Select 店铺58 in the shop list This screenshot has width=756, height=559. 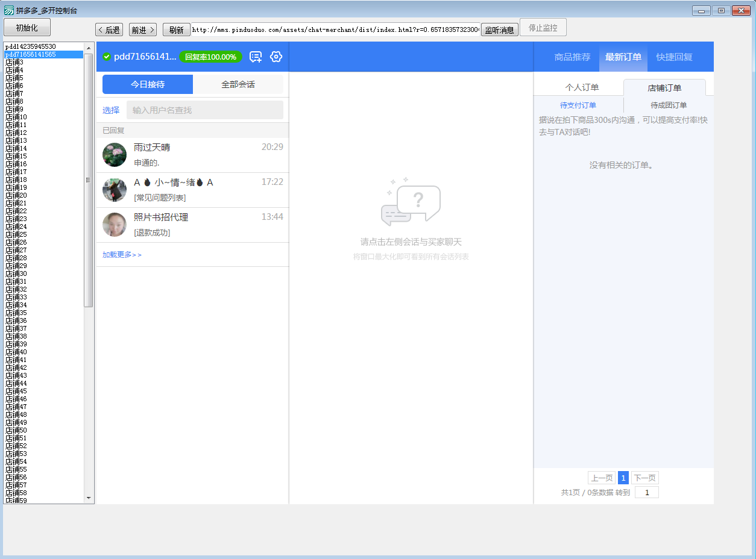coord(43,493)
